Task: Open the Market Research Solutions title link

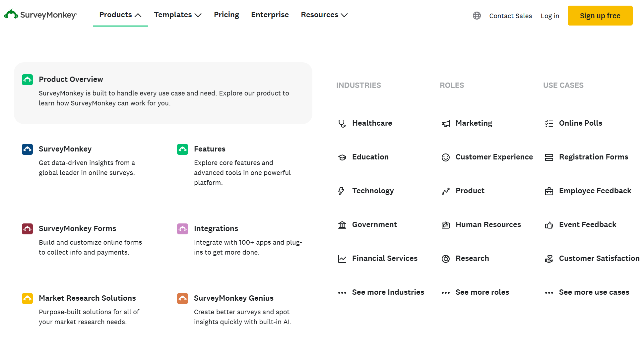Action: [x=87, y=298]
